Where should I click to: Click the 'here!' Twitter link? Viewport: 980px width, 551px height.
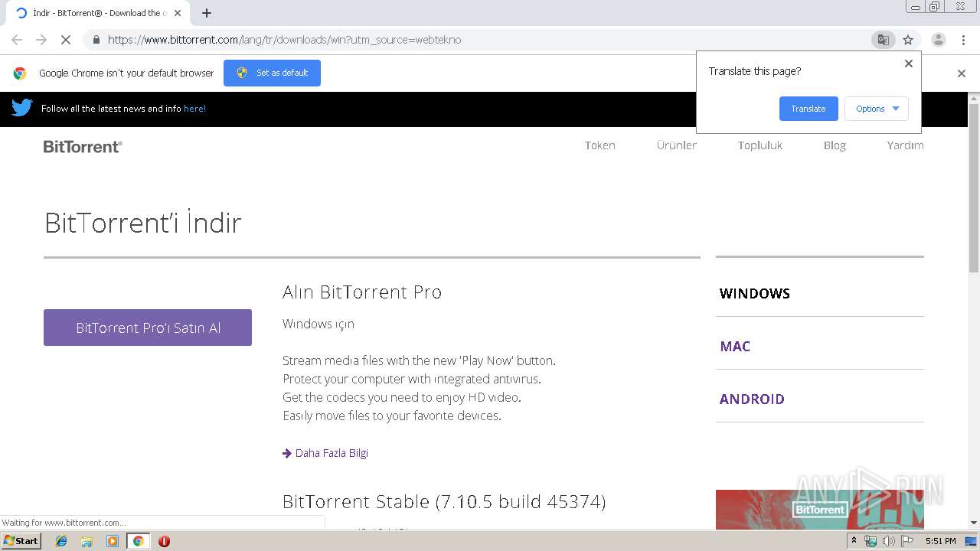194,109
